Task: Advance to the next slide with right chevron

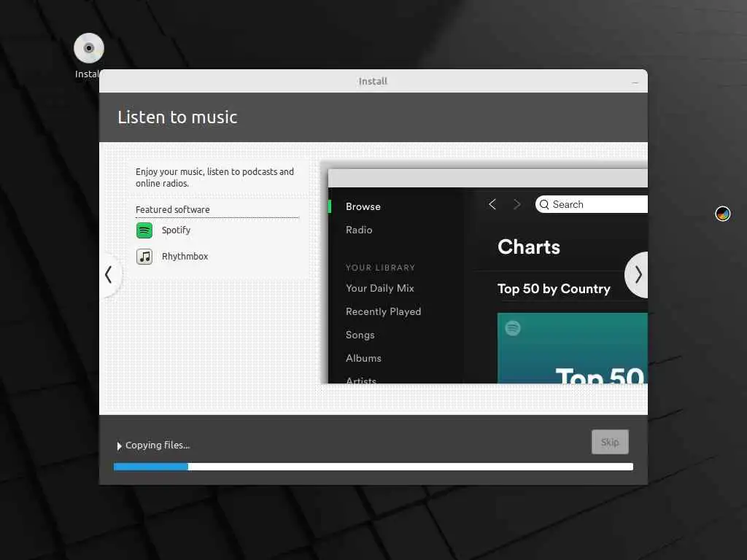Action: [638, 275]
